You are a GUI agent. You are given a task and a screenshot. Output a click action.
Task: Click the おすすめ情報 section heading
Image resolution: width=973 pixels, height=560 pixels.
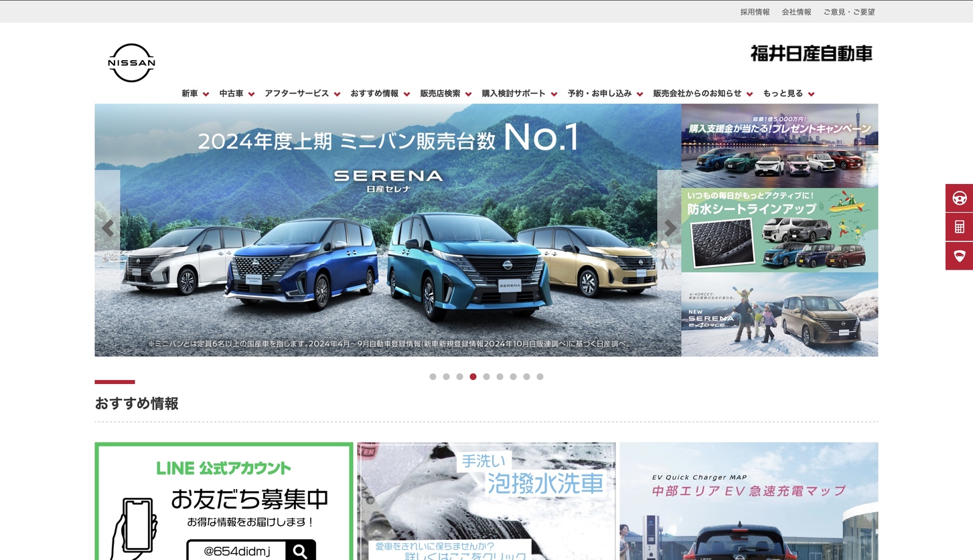pyautogui.click(x=137, y=403)
